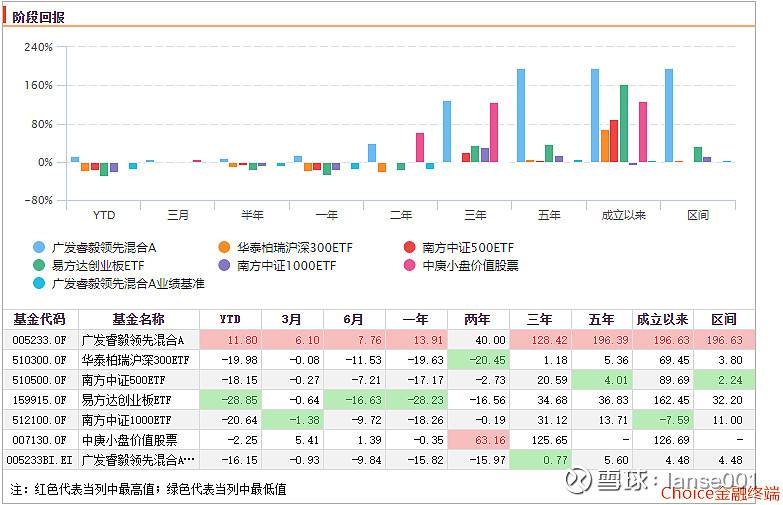Toggle the 广发睿毅领先混合A业绩基准 legend label
This screenshot has width=783, height=505.
pos(128,283)
